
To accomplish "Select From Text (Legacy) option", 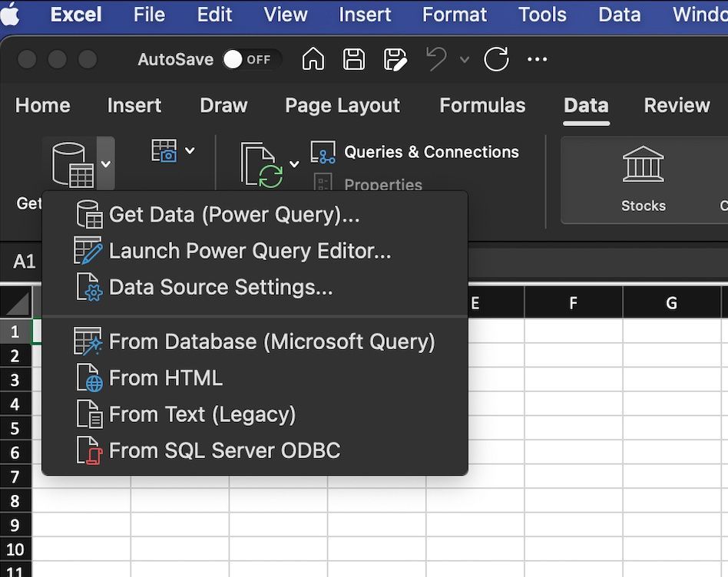I will 202,414.
